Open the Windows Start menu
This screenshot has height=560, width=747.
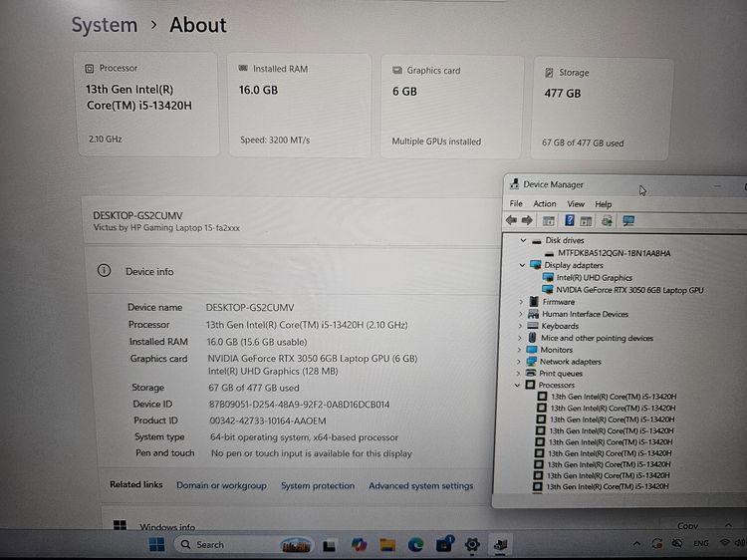click(156, 544)
